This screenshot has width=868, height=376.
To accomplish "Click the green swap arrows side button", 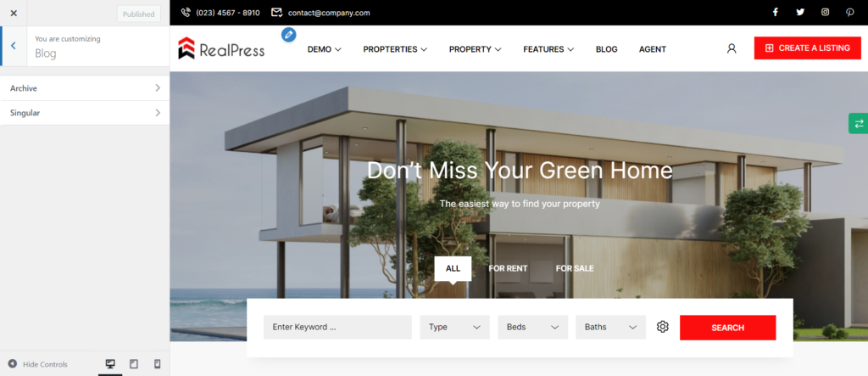I will pos(859,124).
